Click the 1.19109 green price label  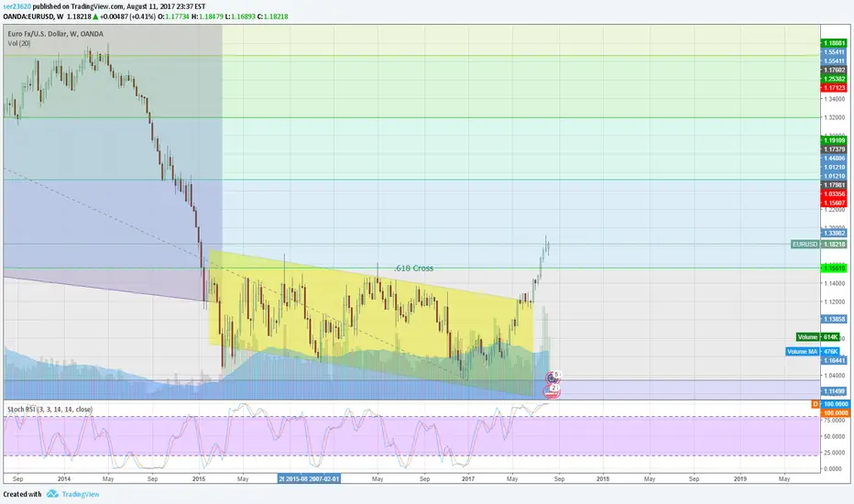coord(834,140)
